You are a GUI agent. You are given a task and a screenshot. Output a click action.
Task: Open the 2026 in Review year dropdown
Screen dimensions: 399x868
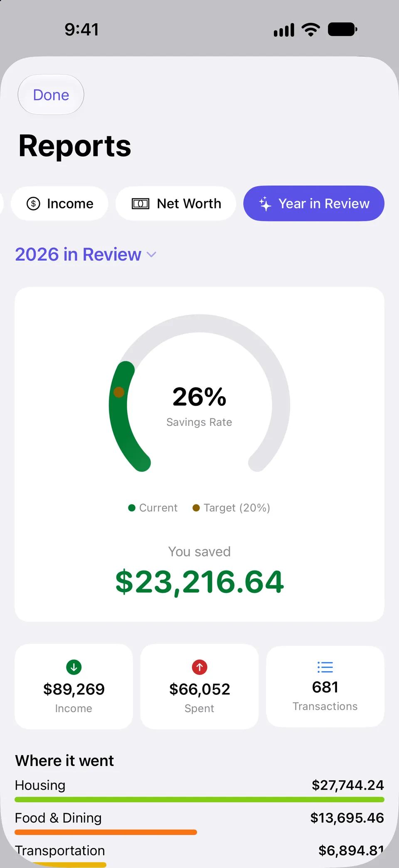86,254
